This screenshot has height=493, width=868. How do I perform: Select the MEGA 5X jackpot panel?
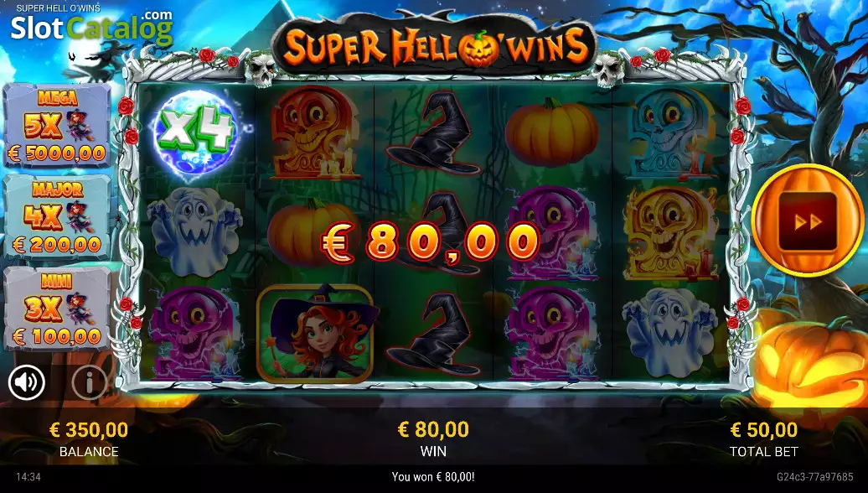pos(58,126)
